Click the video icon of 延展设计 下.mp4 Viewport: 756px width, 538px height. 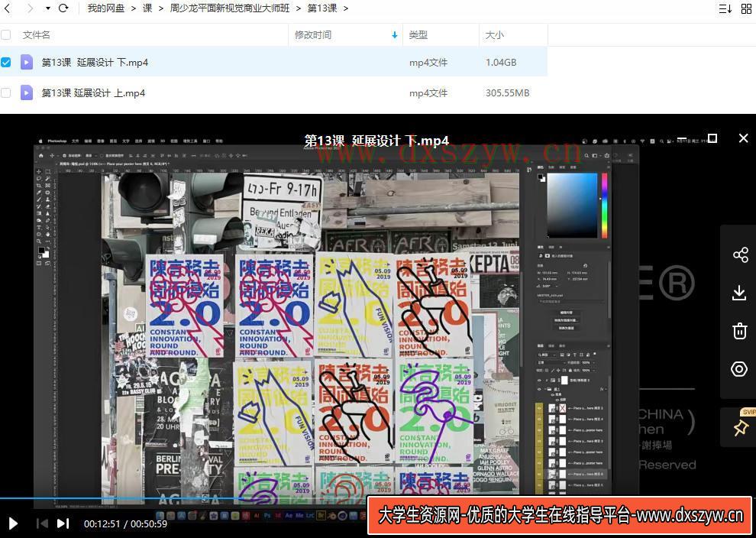[x=27, y=62]
